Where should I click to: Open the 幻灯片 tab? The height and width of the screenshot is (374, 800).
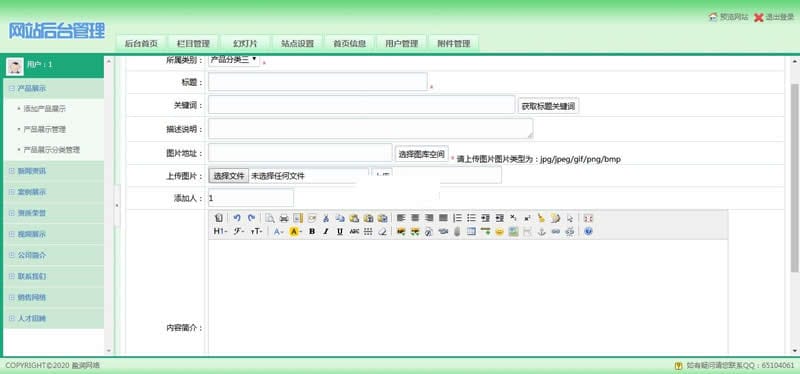[x=245, y=43]
